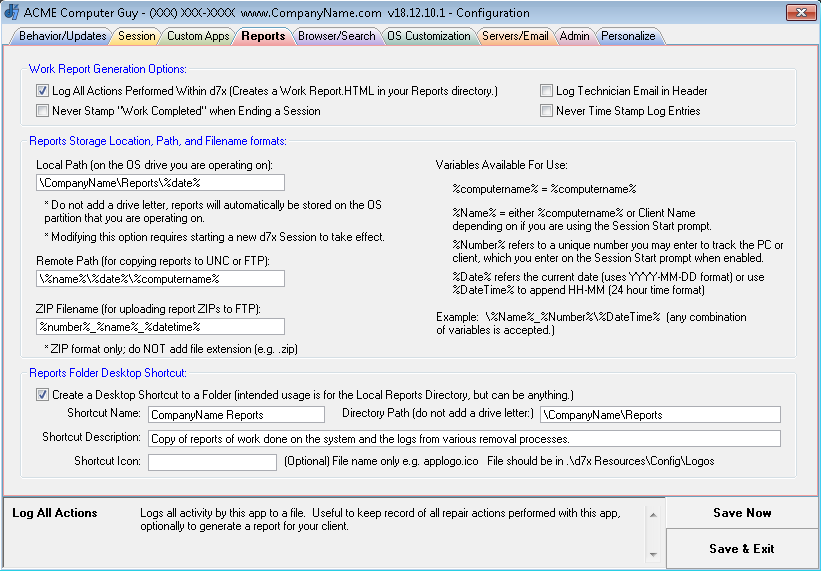Viewport: 821px width, 571px height.
Task: Go to the Browser/Search tab
Action: tap(337, 36)
